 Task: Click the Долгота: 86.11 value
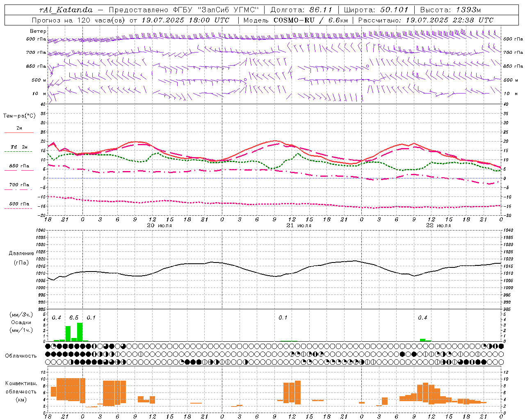pyautogui.click(x=301, y=10)
